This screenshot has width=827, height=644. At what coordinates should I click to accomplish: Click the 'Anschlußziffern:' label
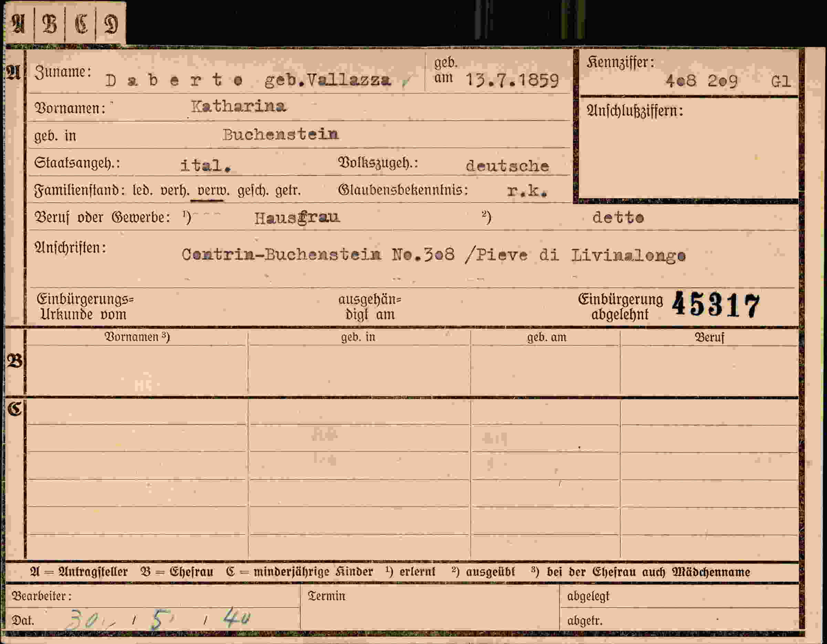635,111
